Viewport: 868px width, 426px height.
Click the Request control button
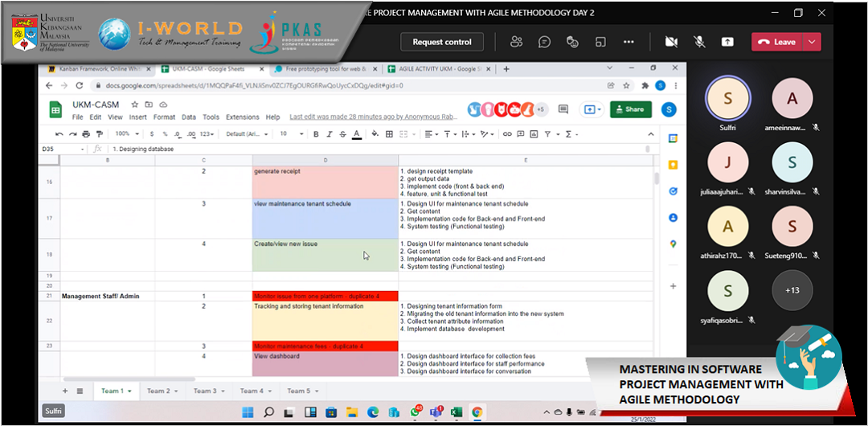(x=442, y=42)
